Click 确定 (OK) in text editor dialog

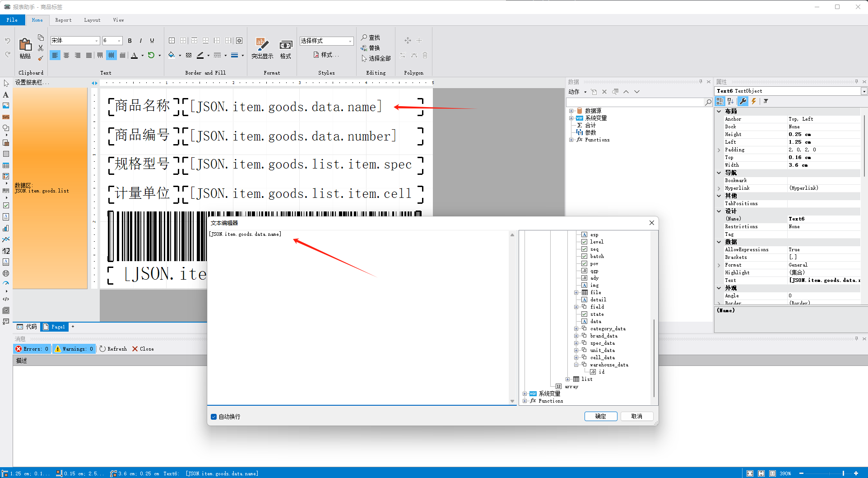tap(600, 416)
